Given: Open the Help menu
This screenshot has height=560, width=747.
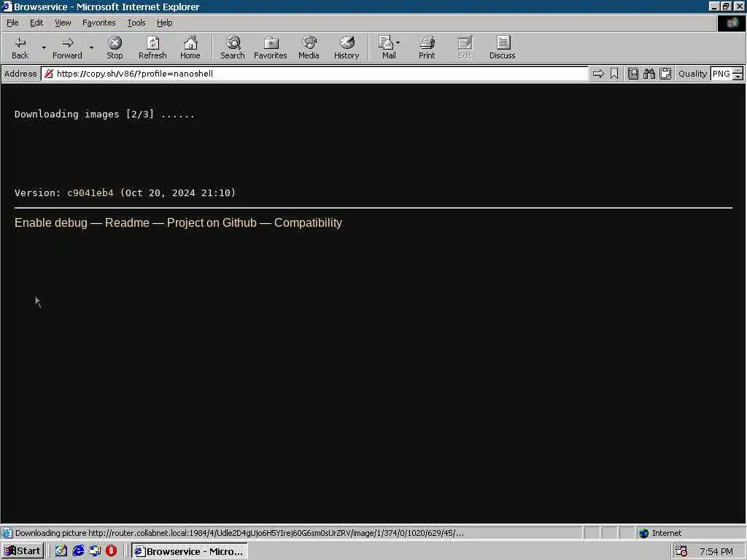Looking at the screenshot, I should coord(164,23).
